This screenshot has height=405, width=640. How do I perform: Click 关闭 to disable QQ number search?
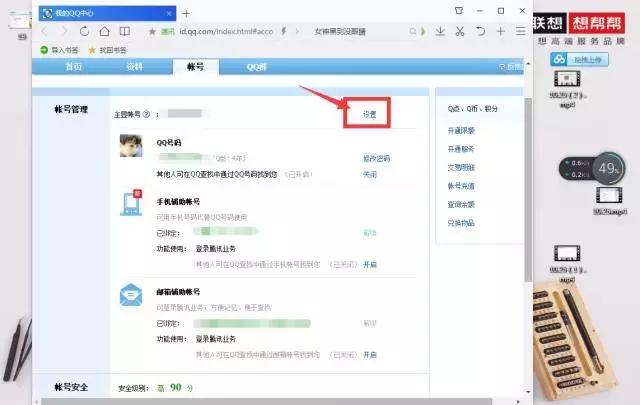coord(370,174)
